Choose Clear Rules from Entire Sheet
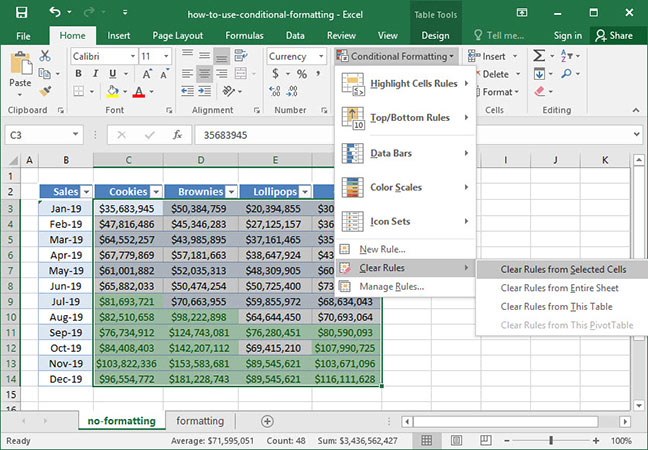 (562, 288)
